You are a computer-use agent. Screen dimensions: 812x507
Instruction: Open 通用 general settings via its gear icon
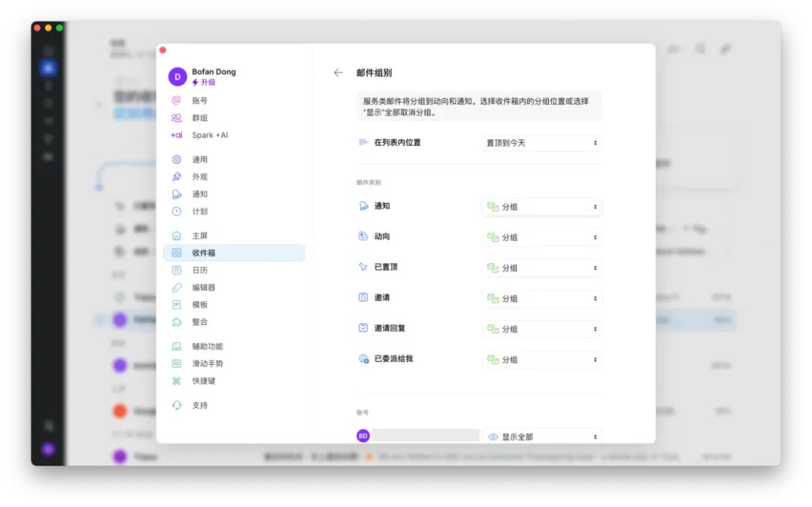(x=177, y=159)
